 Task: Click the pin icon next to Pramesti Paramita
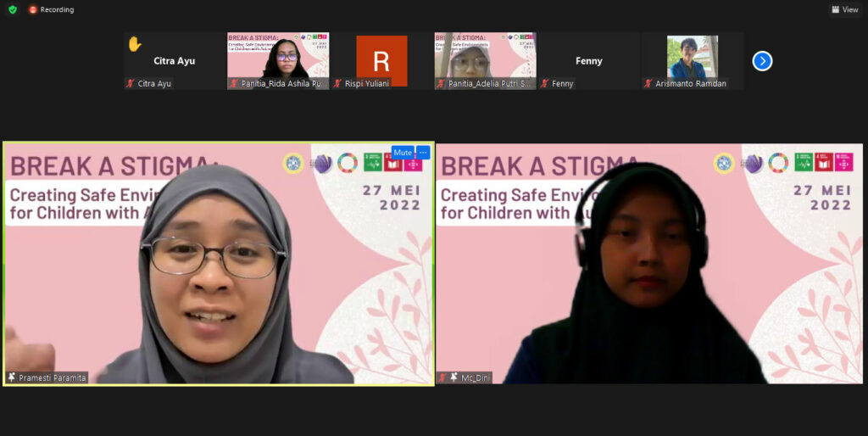pos(12,377)
